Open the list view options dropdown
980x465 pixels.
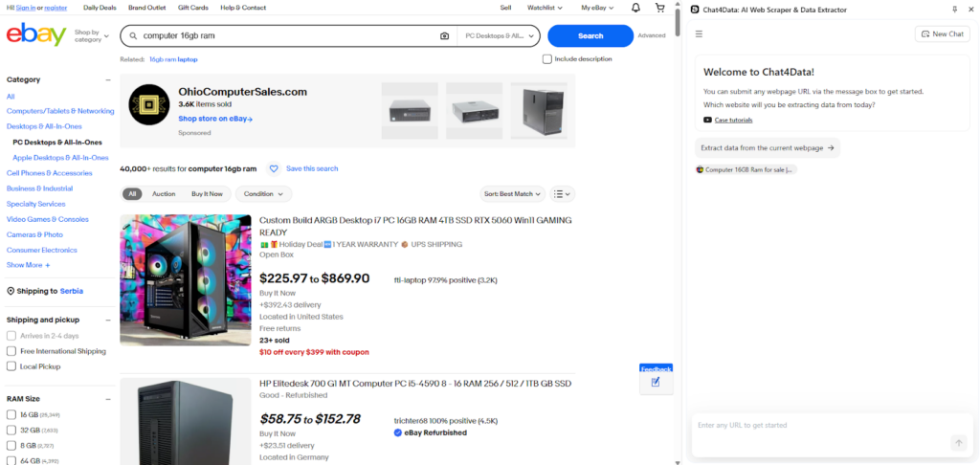(x=563, y=193)
